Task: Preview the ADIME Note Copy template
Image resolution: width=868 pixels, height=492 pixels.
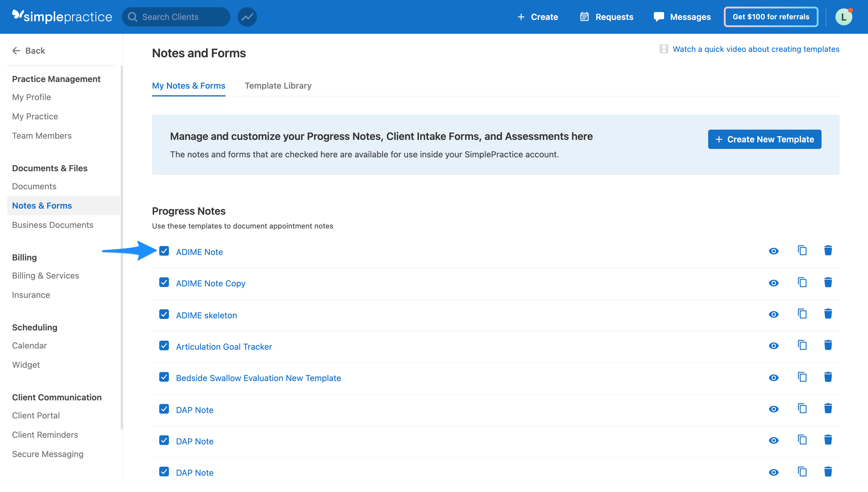Action: 773,283
